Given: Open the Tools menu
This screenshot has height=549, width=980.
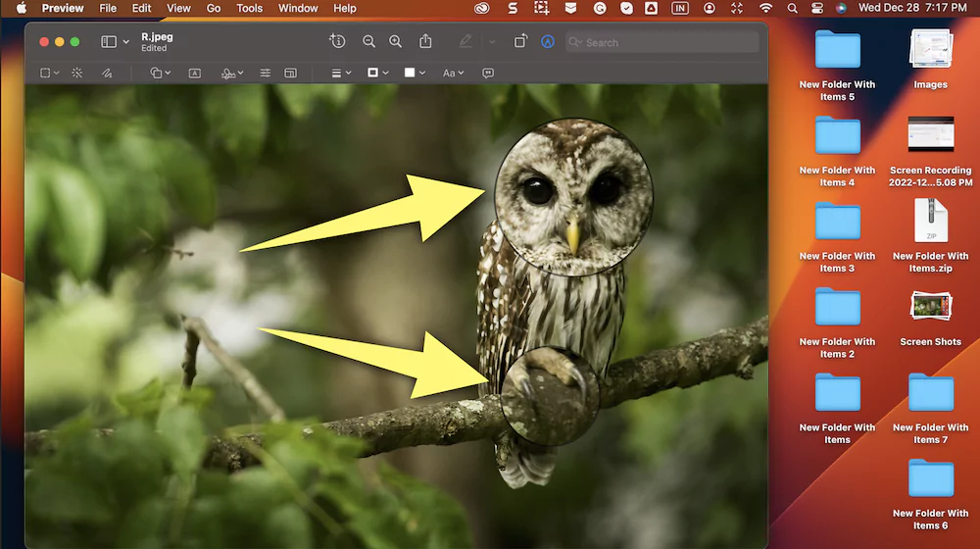Looking at the screenshot, I should pyautogui.click(x=249, y=8).
